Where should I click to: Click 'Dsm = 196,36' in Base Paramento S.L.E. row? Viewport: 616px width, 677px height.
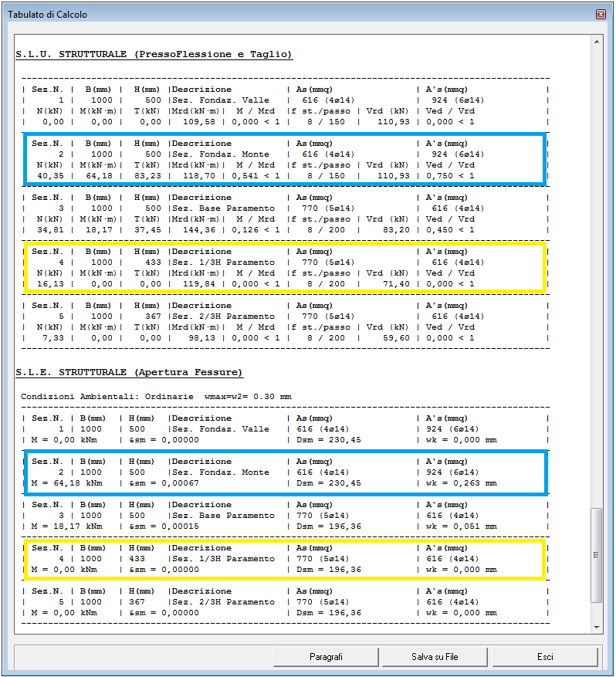329,526
